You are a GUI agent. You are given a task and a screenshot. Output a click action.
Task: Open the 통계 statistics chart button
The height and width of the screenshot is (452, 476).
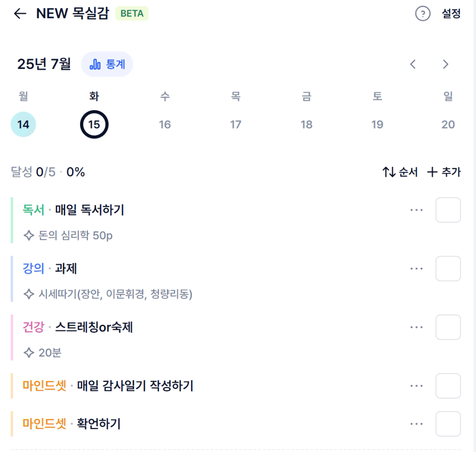107,64
